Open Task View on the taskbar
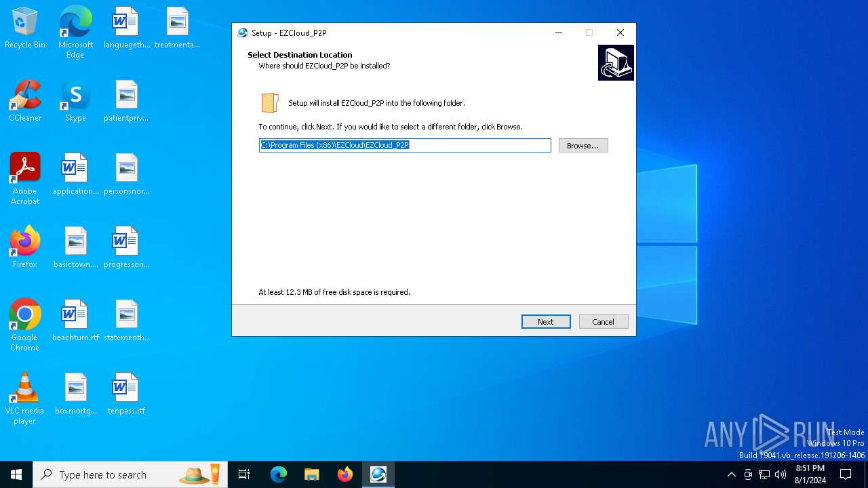The image size is (868, 488). coord(244,474)
